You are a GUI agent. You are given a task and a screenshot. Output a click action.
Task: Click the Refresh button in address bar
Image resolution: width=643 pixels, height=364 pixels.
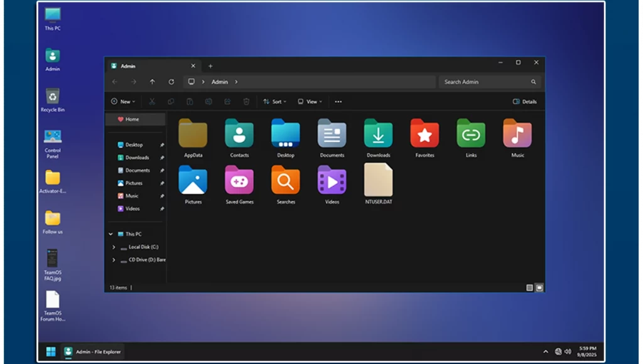pos(171,82)
